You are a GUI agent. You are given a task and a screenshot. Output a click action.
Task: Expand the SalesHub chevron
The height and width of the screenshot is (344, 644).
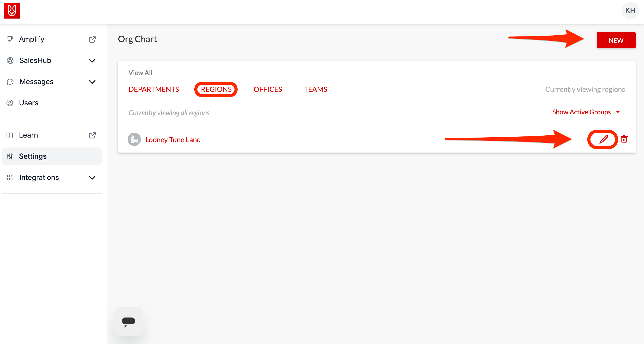click(92, 60)
